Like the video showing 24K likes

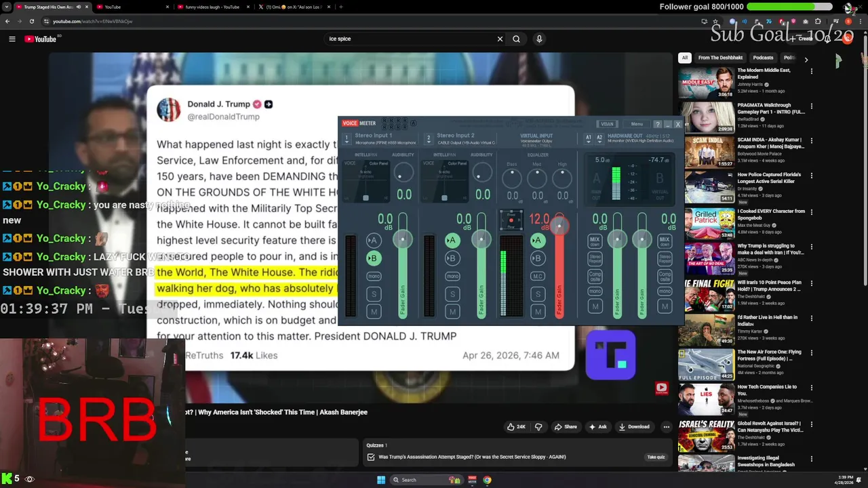[x=516, y=427]
